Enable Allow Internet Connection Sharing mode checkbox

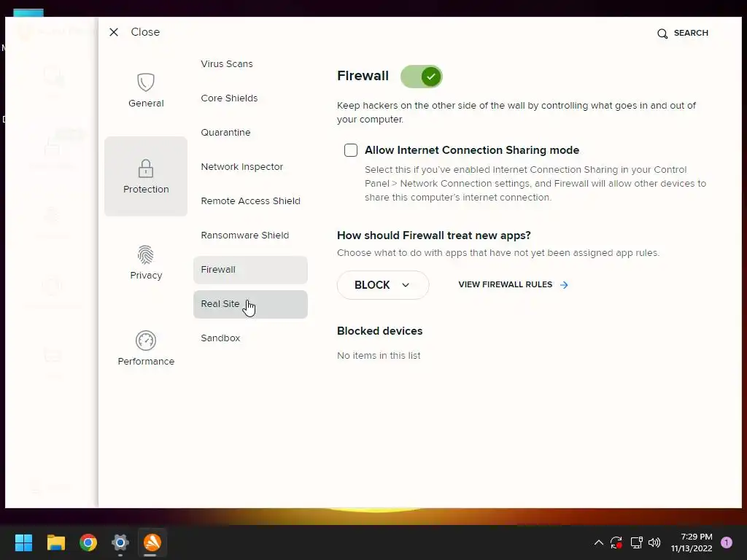[351, 150]
